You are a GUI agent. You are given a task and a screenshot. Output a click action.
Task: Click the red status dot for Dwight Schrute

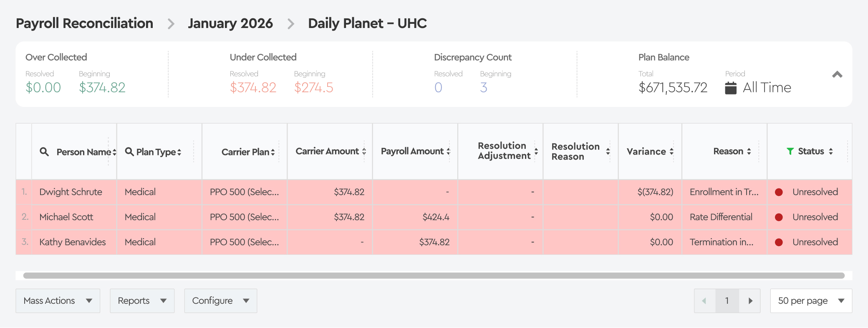779,192
